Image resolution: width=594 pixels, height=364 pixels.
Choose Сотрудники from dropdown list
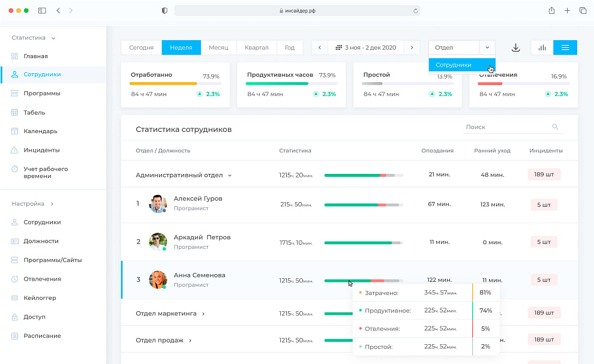pyautogui.click(x=454, y=65)
